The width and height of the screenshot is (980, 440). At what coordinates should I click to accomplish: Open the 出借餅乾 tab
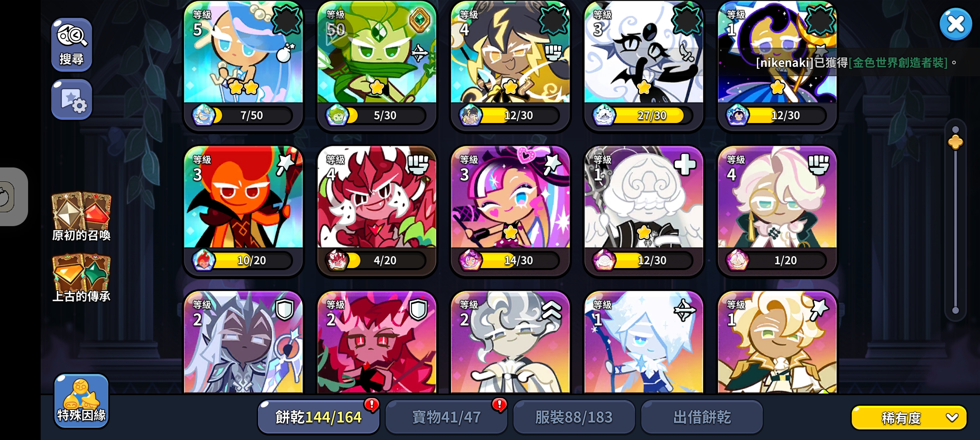702,417
